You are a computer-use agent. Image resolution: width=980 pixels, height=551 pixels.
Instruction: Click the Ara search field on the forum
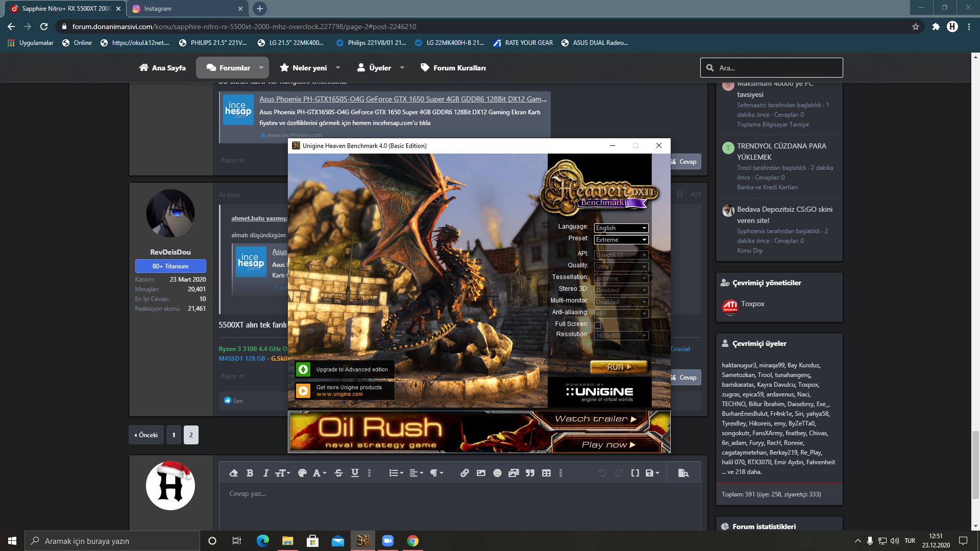(772, 68)
